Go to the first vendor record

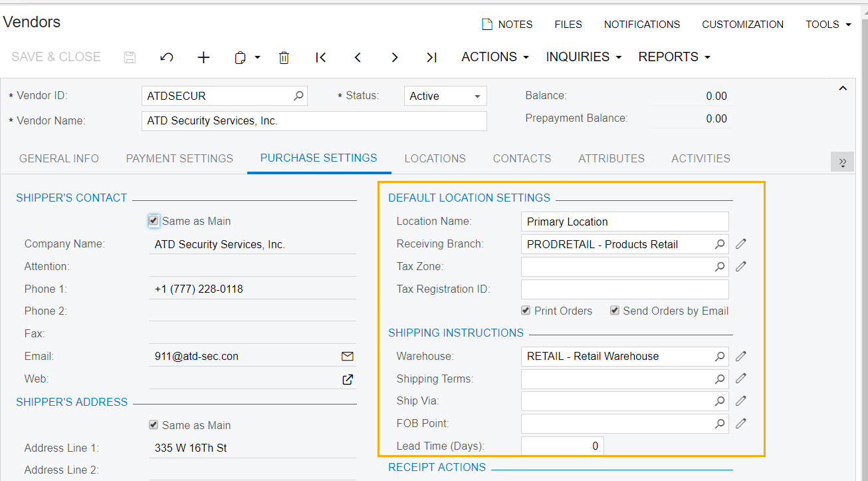pyautogui.click(x=321, y=57)
